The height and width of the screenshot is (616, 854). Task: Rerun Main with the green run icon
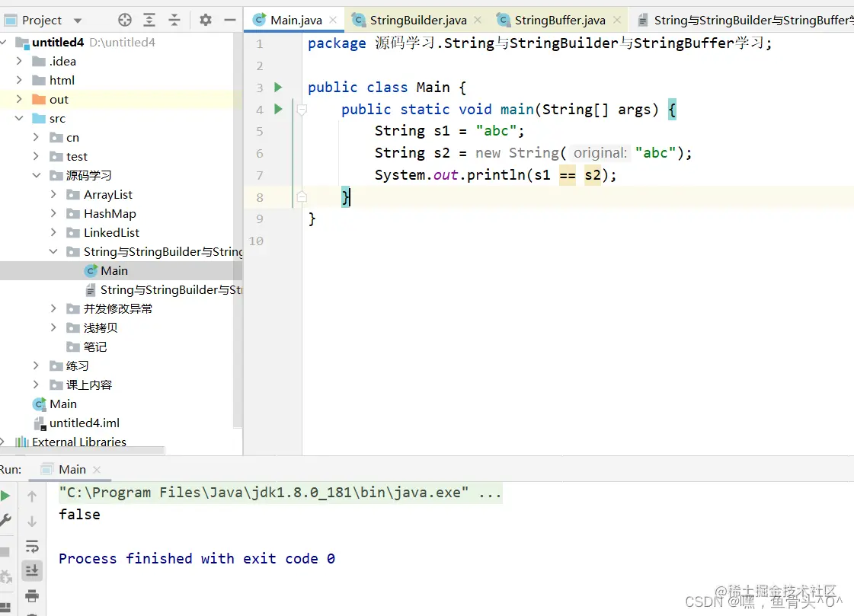click(x=5, y=496)
